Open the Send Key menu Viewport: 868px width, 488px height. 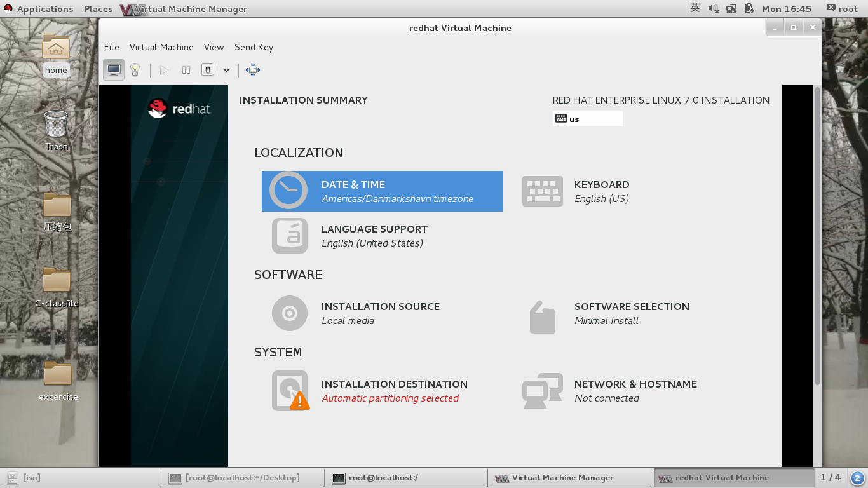254,47
